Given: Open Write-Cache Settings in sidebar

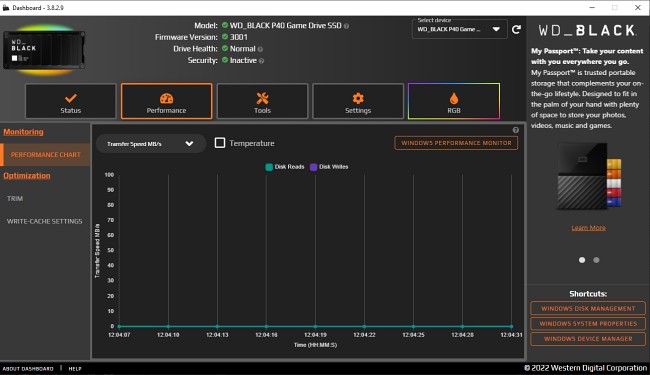Looking at the screenshot, I should 44,221.
